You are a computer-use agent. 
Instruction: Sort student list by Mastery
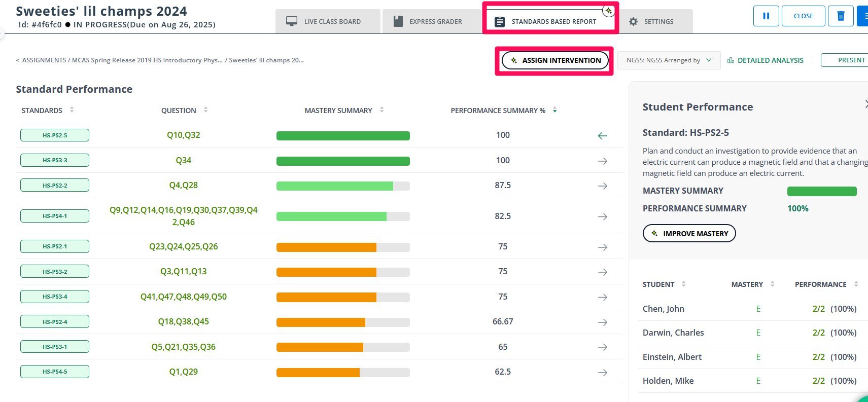(772, 284)
